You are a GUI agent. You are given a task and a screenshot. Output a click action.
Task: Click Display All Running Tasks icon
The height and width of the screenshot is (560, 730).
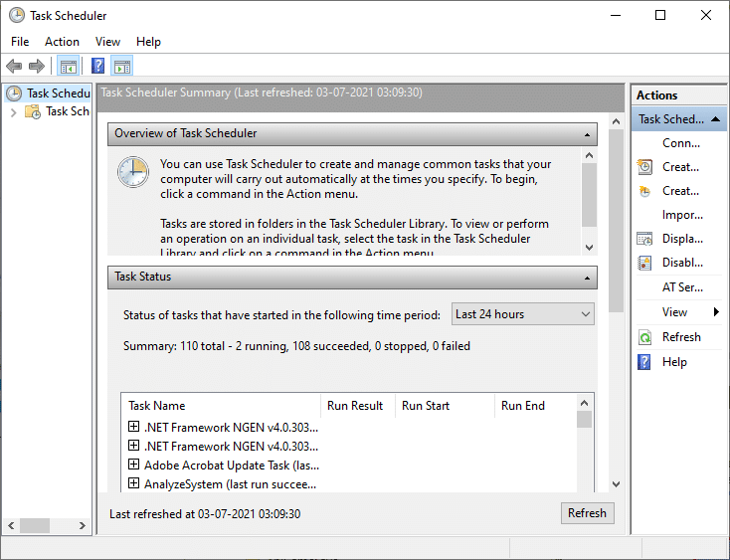click(x=644, y=239)
